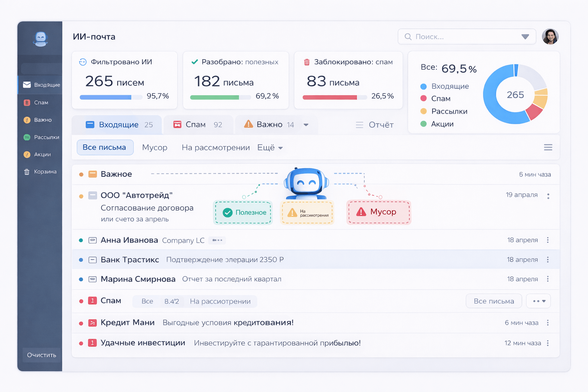Viewport: 588px width, 392px height.
Task: Open three-dot menu for Анна Иванова email
Action: [x=548, y=240]
